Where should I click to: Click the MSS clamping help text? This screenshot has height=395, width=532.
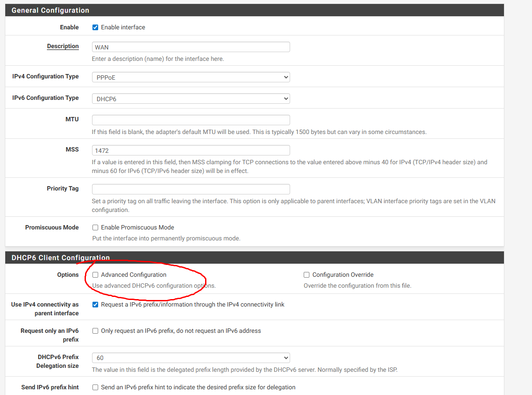tap(290, 166)
